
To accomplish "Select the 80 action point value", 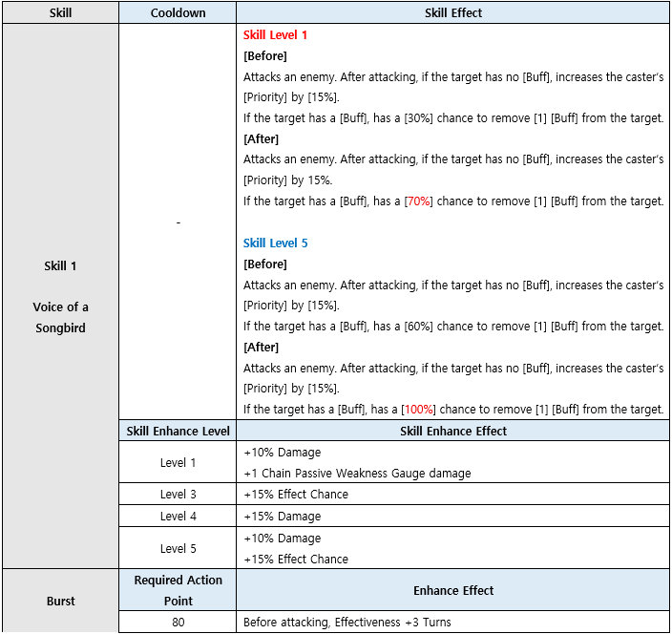I will 178,623.
